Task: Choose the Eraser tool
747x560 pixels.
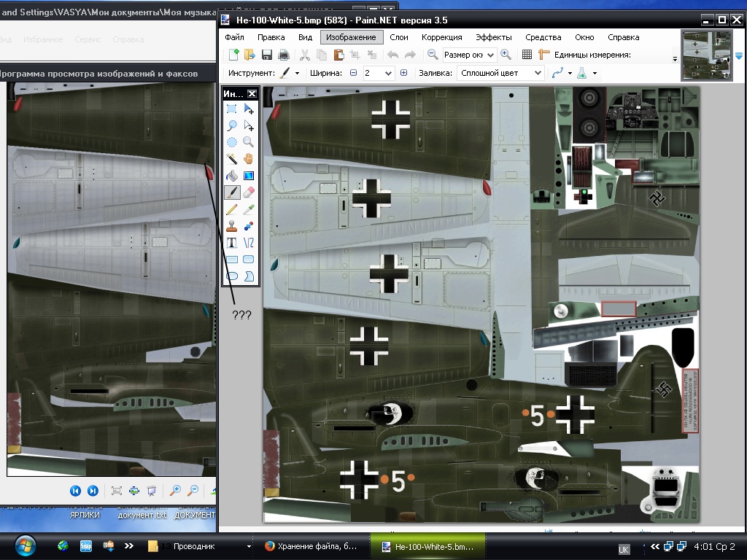Action: point(249,192)
